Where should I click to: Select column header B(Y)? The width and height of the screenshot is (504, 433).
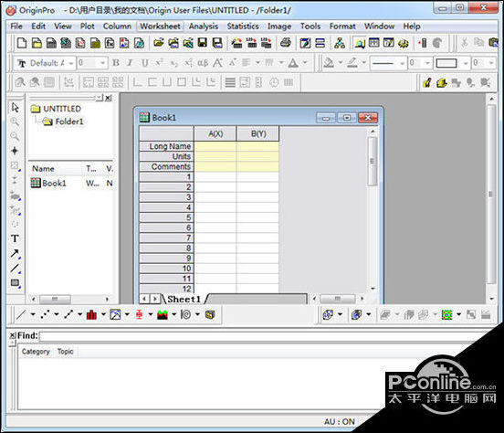pyautogui.click(x=258, y=133)
